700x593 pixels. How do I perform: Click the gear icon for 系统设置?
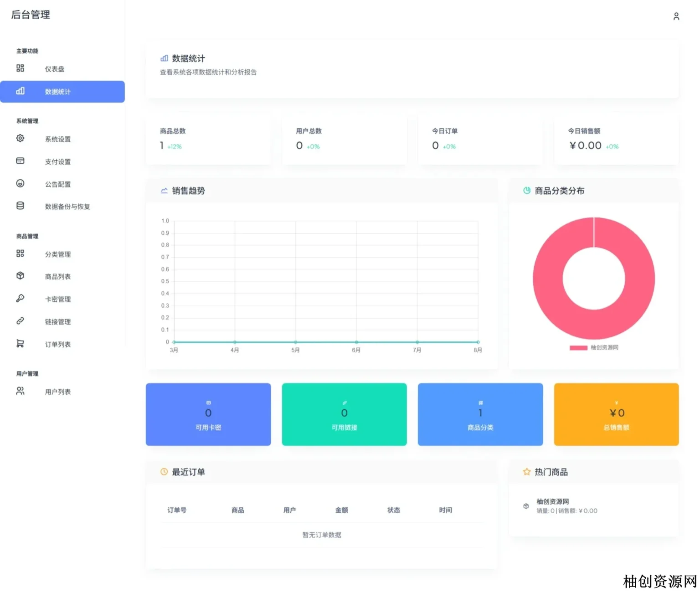20,139
